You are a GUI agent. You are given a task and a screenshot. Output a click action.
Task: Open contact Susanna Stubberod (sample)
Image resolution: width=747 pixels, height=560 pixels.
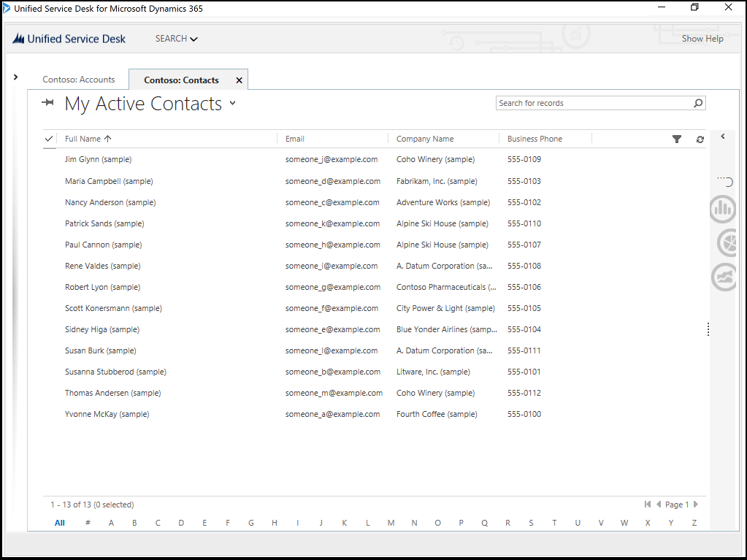(115, 372)
